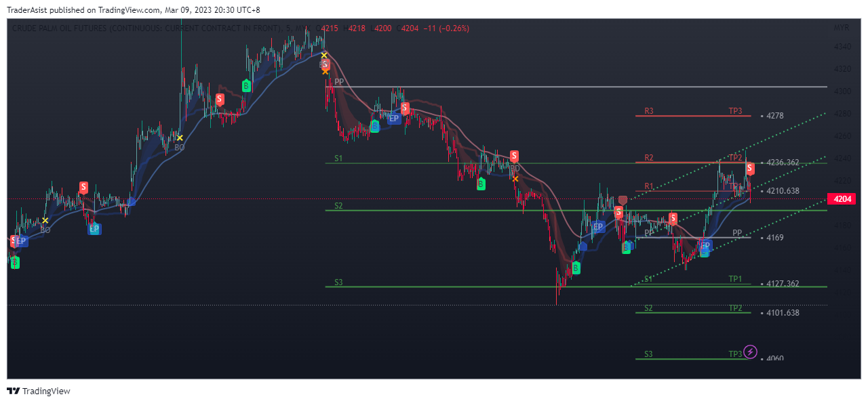Click the −11 (−0.26%) change value
868x403 pixels.
click(446, 28)
